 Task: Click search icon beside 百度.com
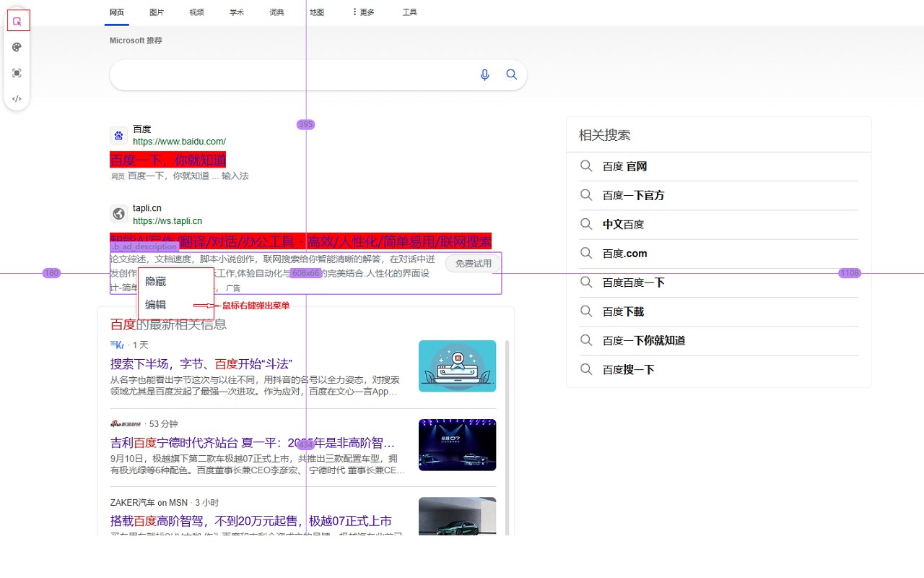tap(586, 253)
